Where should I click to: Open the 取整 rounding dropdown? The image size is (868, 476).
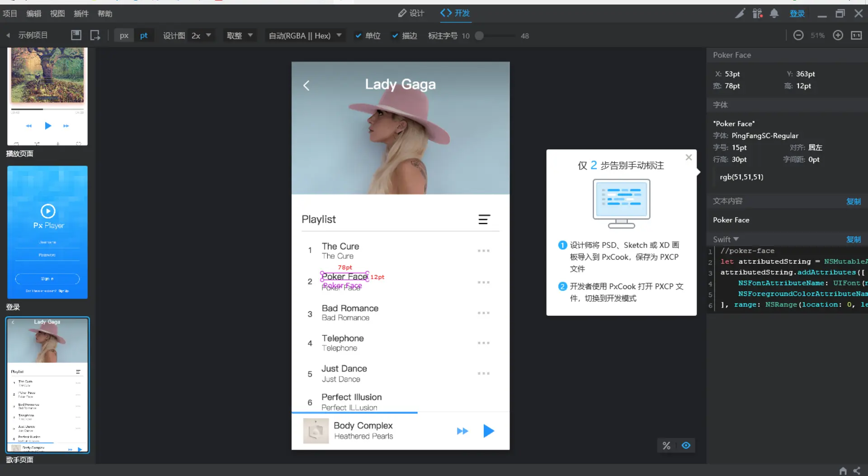(240, 35)
